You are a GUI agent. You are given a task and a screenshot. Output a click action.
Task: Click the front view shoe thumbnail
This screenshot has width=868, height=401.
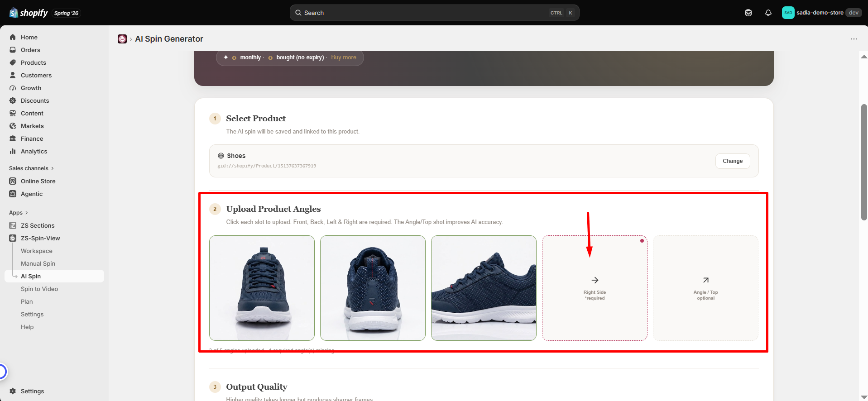[262, 288]
